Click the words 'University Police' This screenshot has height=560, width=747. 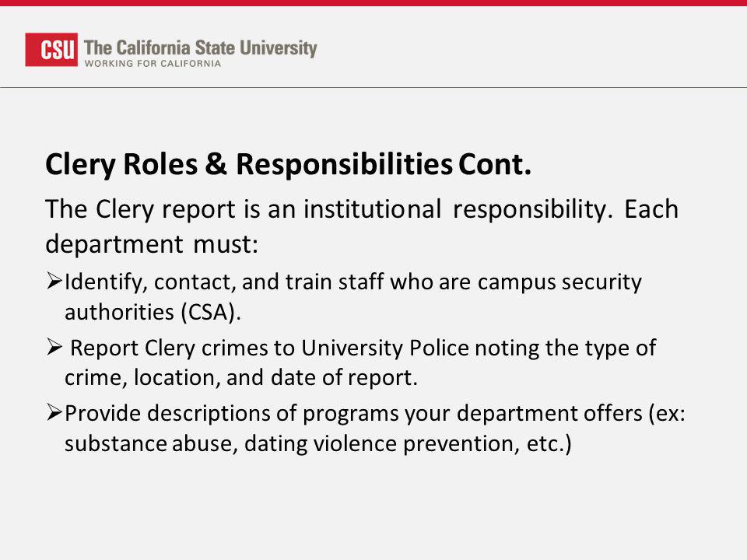(385, 348)
